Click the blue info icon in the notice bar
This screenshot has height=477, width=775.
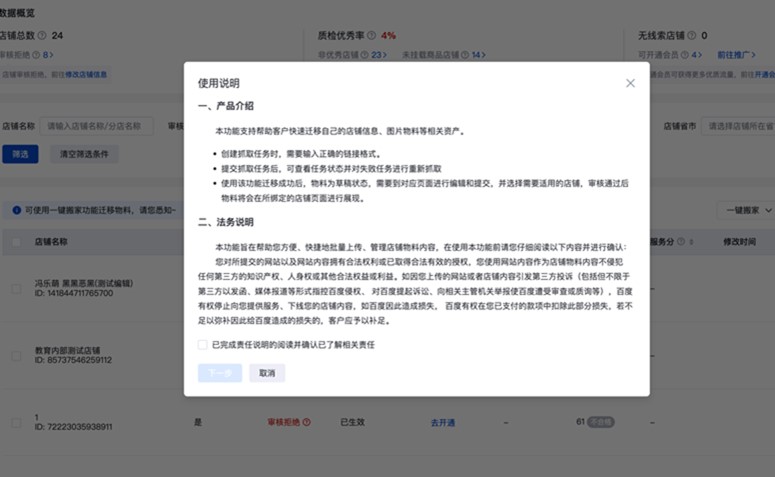(16, 210)
